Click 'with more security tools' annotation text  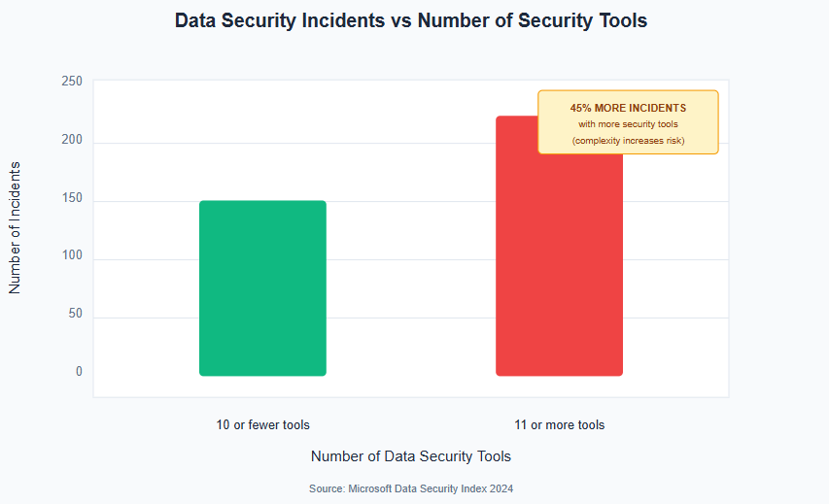click(628, 124)
